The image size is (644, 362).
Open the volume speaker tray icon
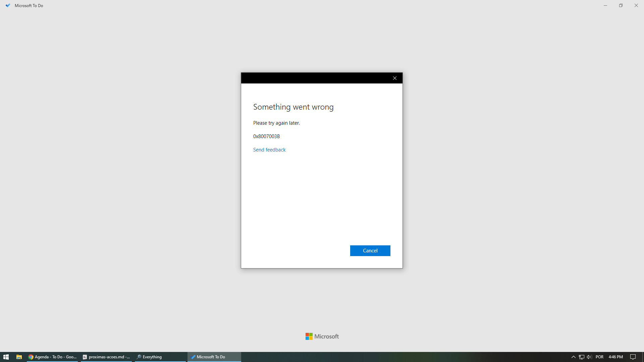589,357
